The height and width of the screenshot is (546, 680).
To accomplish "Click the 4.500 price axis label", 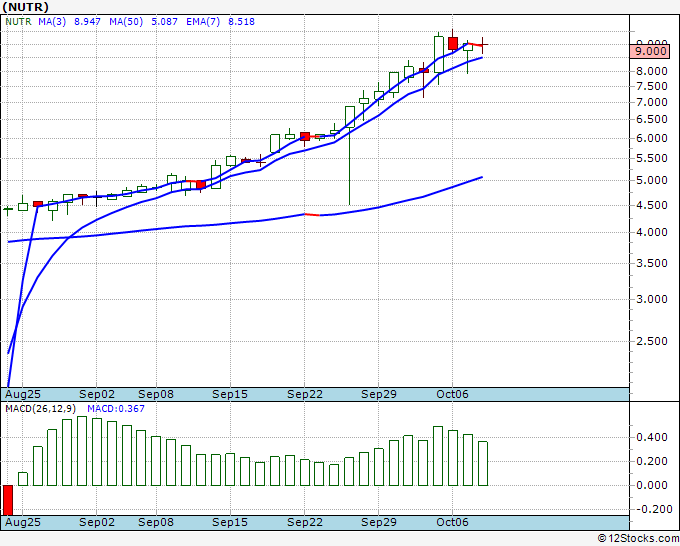I will 651,205.
